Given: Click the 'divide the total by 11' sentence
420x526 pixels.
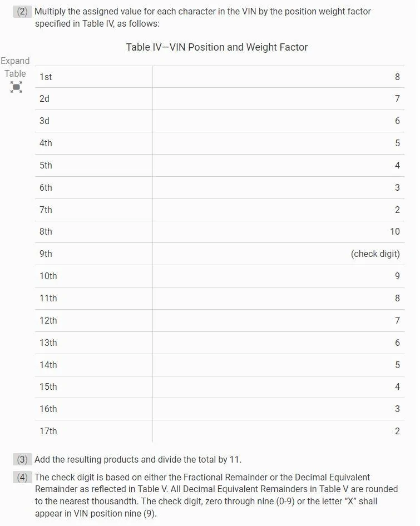Looking at the screenshot, I should [138, 460].
